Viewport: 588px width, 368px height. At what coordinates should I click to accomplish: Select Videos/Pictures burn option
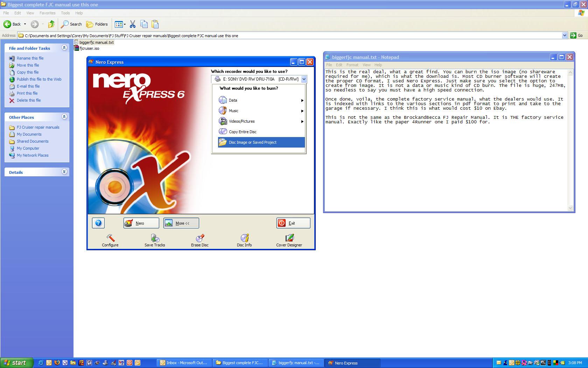tap(261, 121)
